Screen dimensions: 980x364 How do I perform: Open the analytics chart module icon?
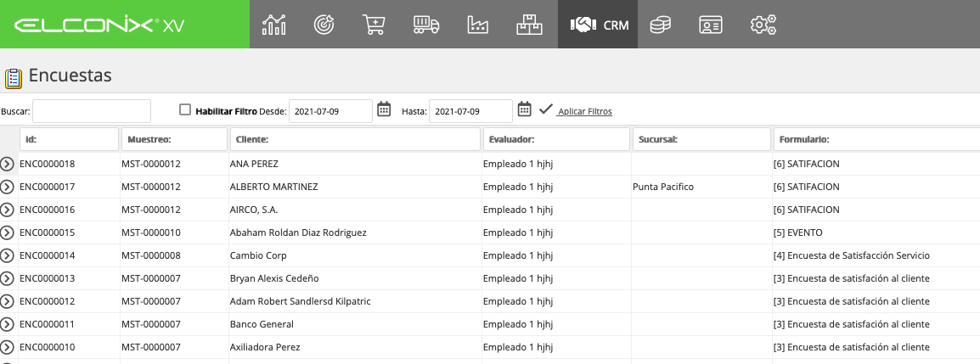pos(273,25)
